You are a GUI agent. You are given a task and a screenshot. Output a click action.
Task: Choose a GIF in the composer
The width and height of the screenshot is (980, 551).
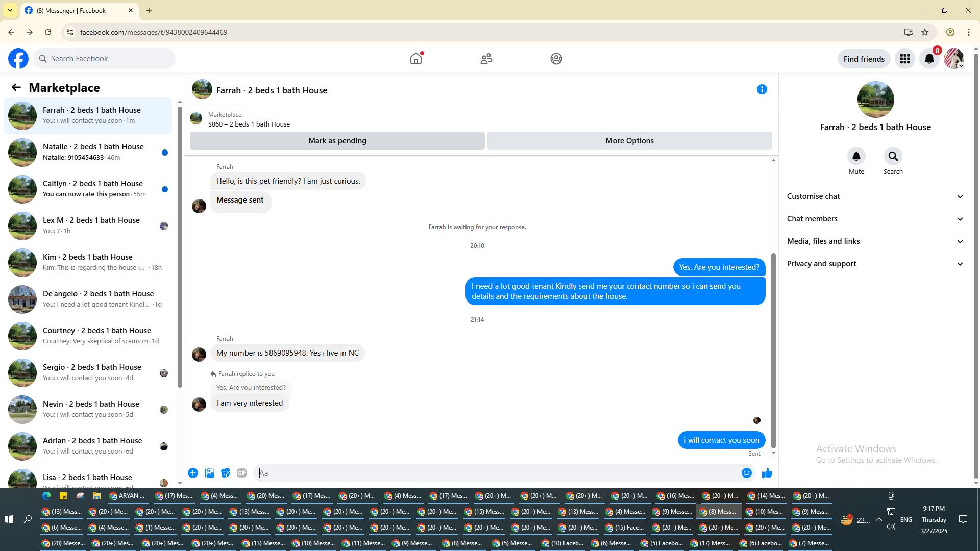(242, 473)
